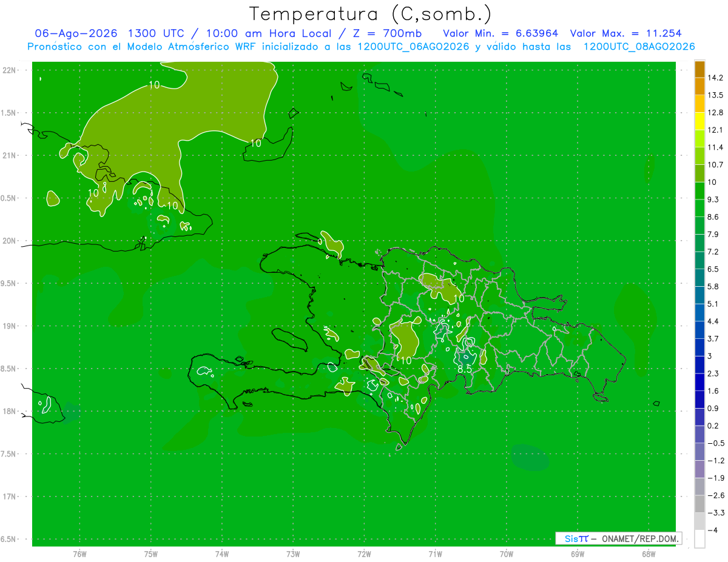This screenshot has width=728, height=562.
Task: Click the '10.7' color scale label
Action: tap(715, 165)
